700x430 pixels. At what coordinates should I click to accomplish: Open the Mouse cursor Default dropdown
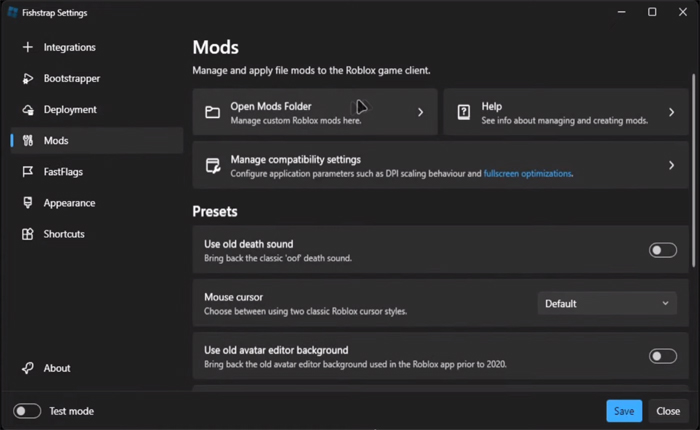click(x=607, y=303)
